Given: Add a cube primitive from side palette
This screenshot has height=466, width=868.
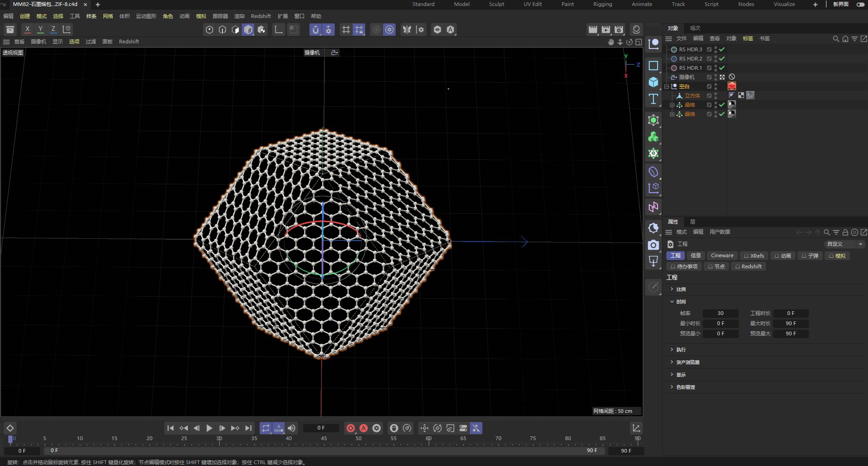Looking at the screenshot, I should click(x=653, y=82).
